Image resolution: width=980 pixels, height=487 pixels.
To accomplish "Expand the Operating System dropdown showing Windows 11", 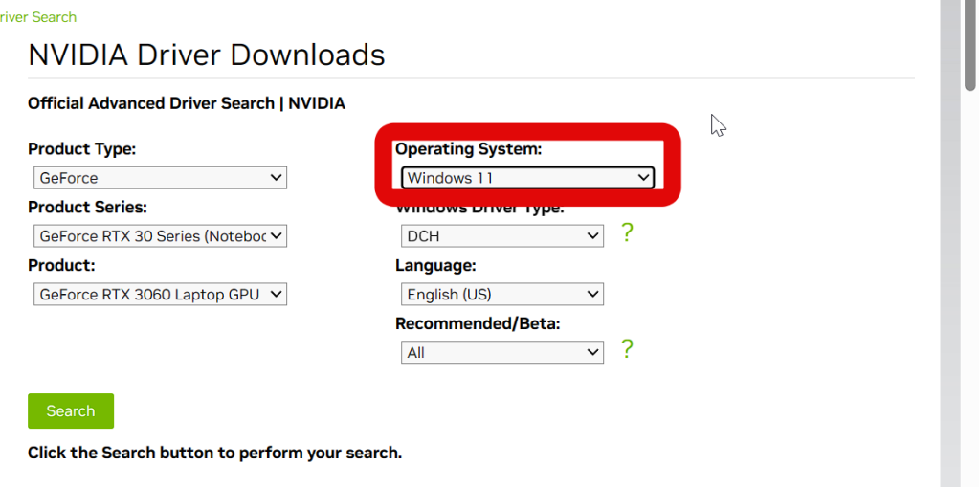I will pos(525,178).
